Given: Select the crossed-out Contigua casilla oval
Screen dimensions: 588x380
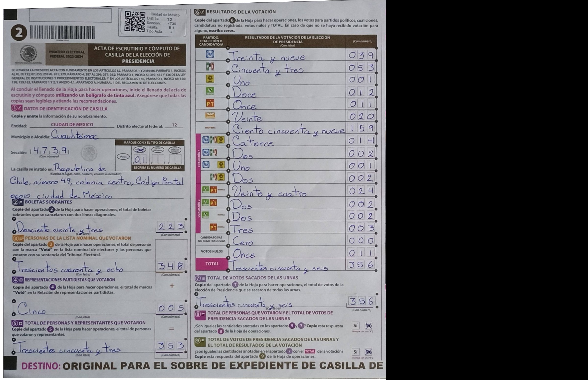Looking at the screenshot, I should 140,150.
